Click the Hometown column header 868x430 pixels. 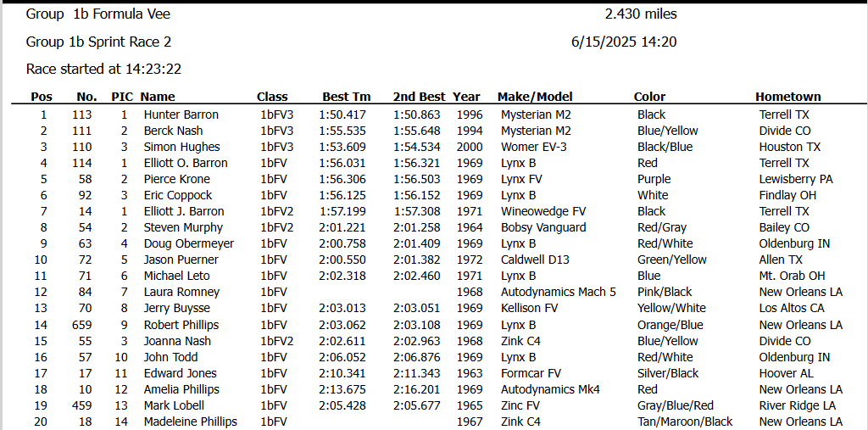point(787,97)
